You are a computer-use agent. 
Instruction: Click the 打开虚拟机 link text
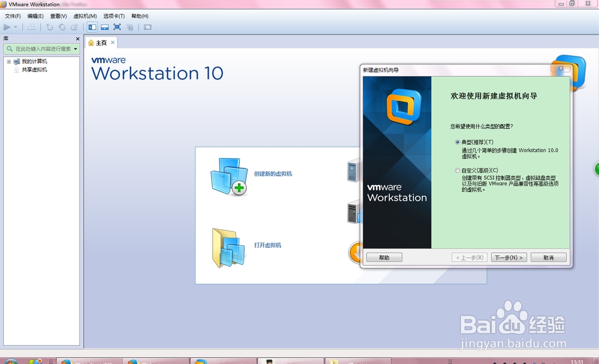pos(267,245)
